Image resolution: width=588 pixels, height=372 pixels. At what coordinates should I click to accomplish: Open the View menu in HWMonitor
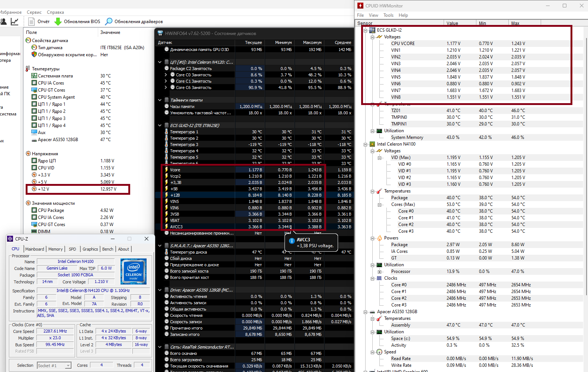(x=373, y=15)
